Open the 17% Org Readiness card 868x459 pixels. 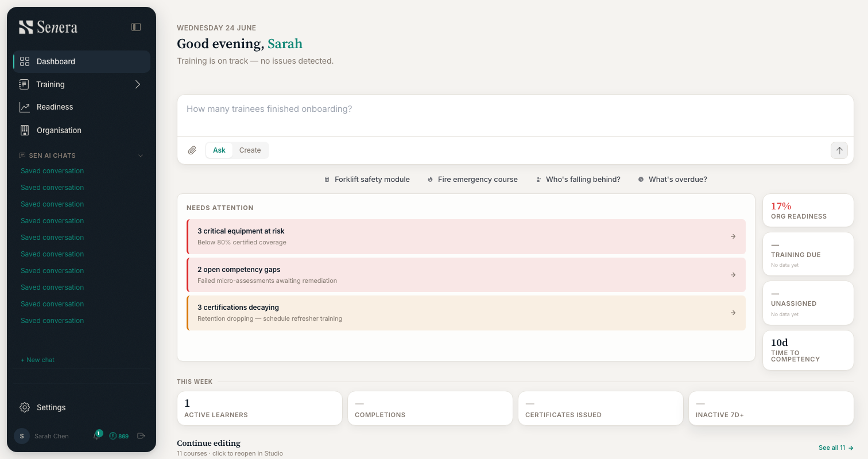click(808, 211)
